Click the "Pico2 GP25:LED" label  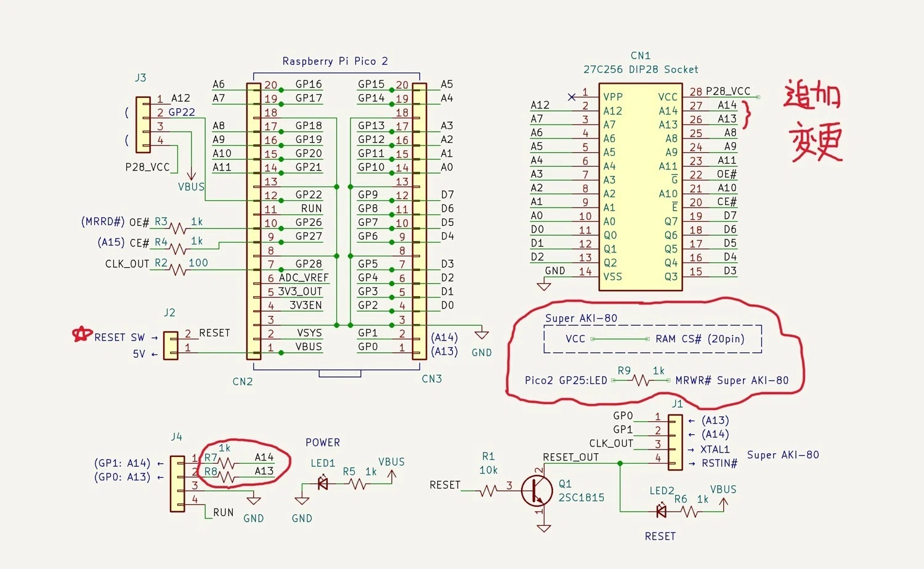[x=566, y=380]
